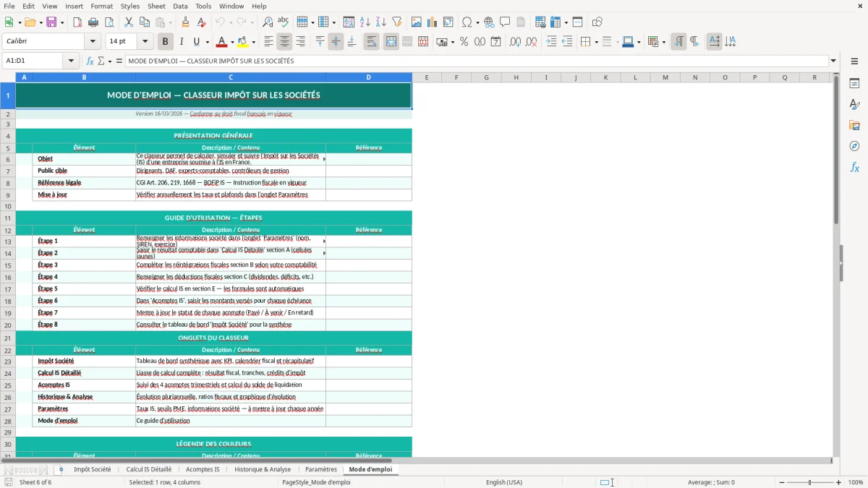Apply the yellow background color swatch

click(243, 42)
